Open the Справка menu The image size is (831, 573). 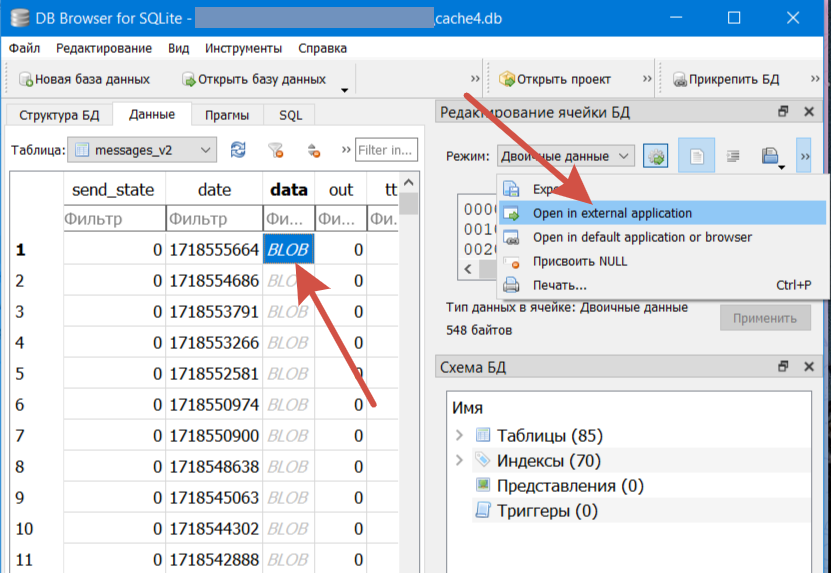pos(322,48)
